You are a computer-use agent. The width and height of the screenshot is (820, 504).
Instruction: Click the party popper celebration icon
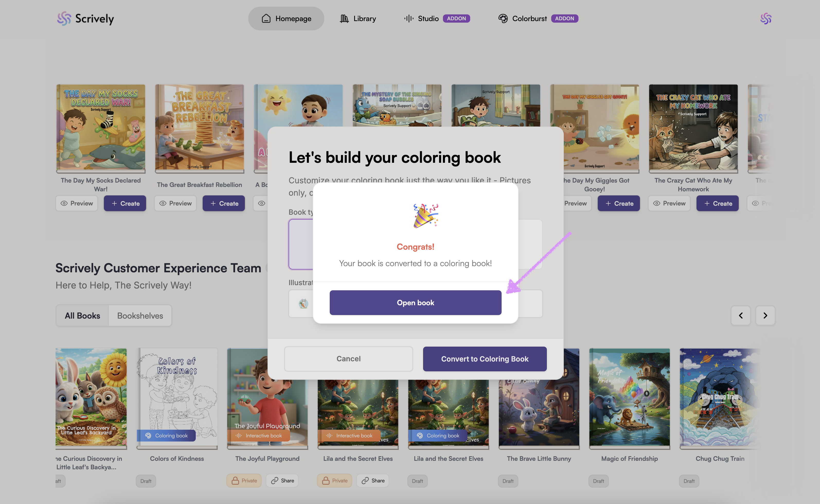[426, 216]
